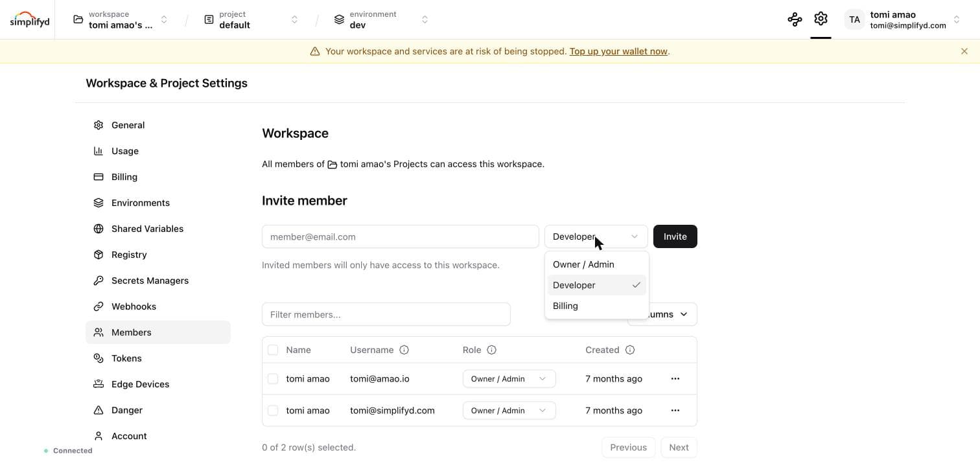Change role for tomi@amao.io
Screen dimensions: 980x469
click(x=509, y=379)
